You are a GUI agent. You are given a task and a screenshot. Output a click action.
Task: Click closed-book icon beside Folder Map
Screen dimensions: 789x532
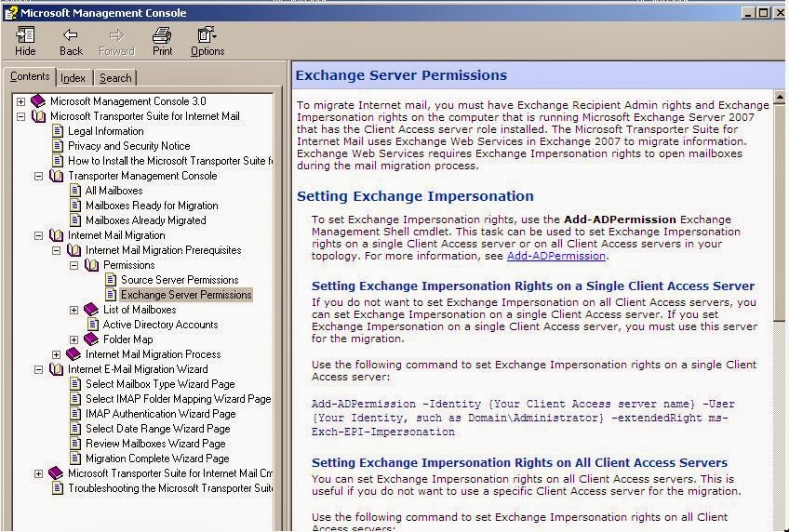(x=91, y=339)
